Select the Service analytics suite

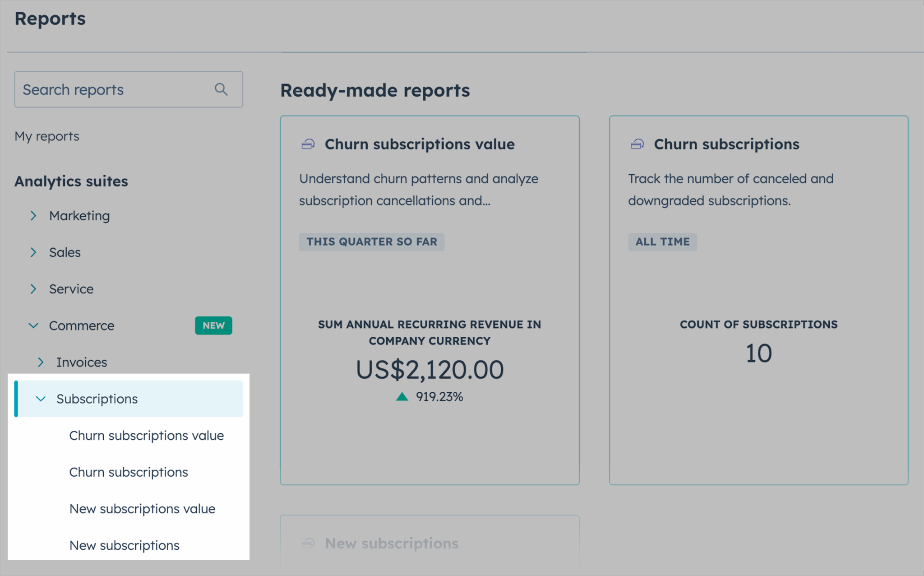tap(71, 288)
